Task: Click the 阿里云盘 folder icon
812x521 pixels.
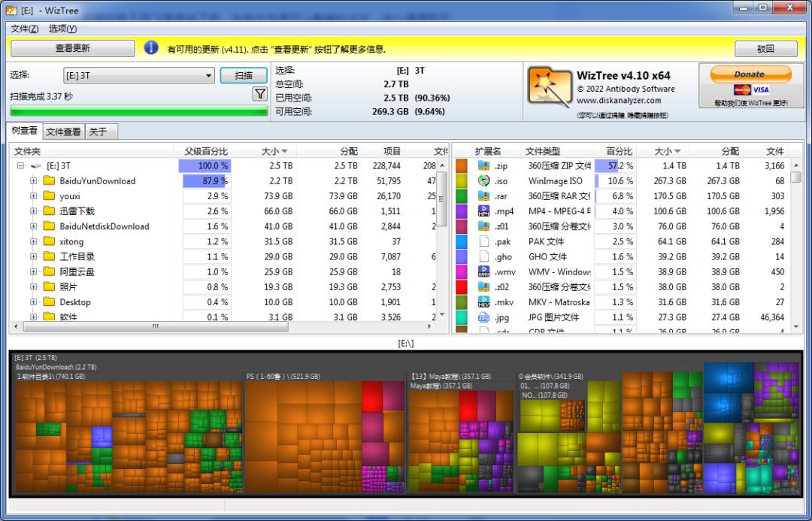Action: coord(49,271)
